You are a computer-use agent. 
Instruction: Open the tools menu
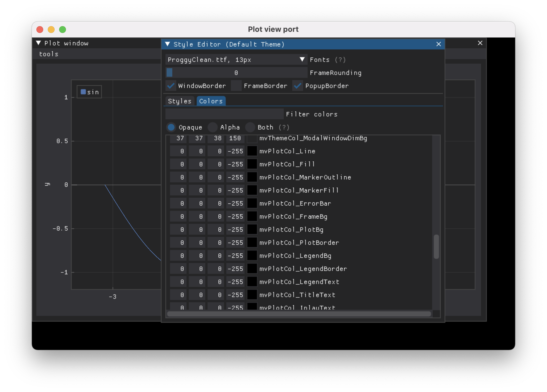coord(49,54)
